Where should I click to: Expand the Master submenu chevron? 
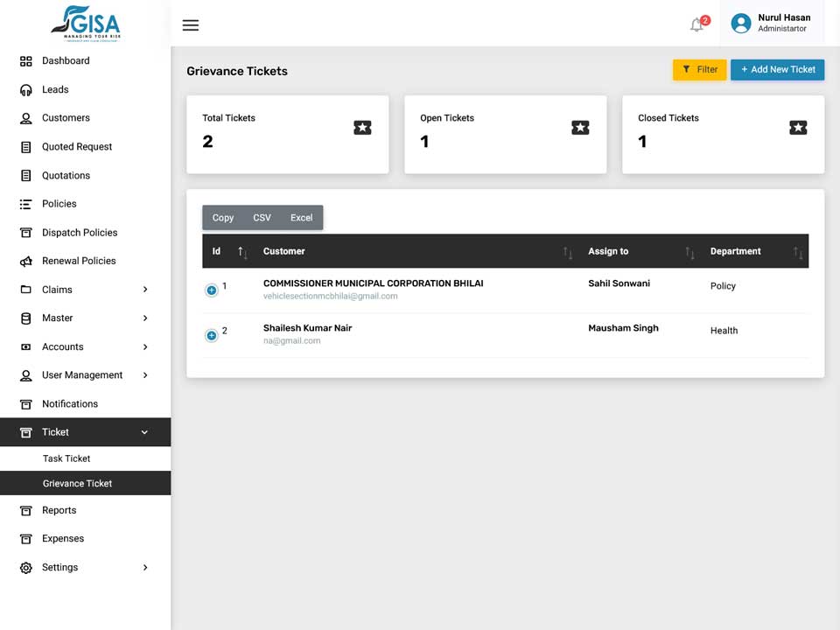pyautogui.click(x=145, y=318)
